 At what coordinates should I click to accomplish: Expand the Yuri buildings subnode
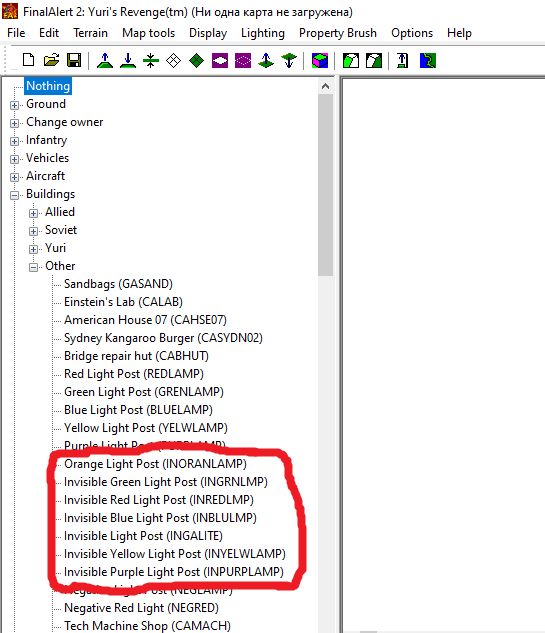[34, 249]
